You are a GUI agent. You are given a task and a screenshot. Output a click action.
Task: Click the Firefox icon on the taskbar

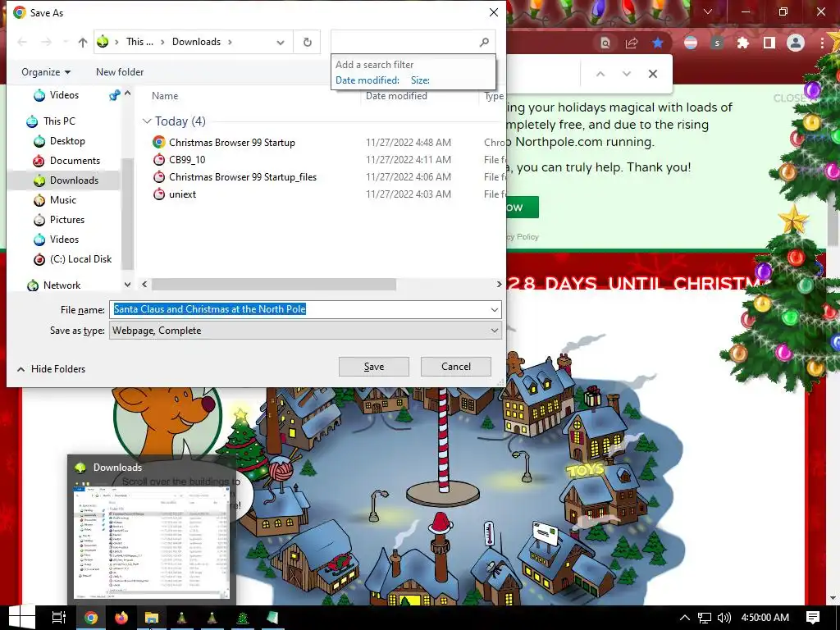(121, 618)
